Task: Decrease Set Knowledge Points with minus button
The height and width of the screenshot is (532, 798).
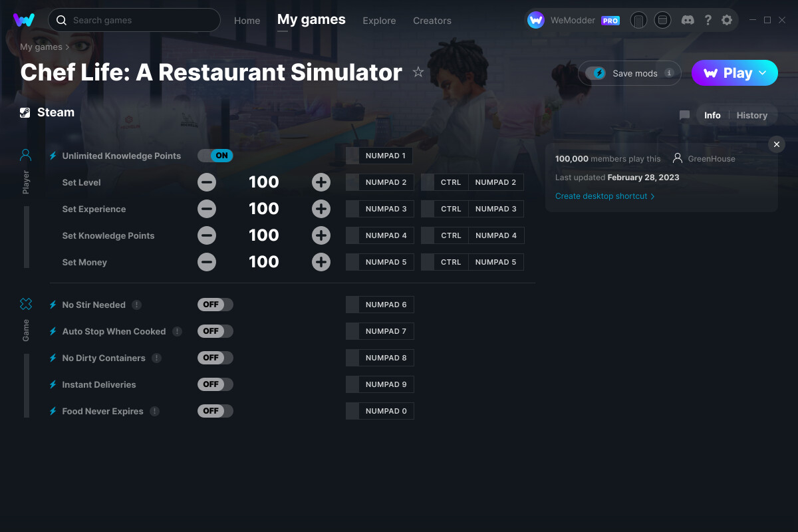Action: click(x=207, y=235)
